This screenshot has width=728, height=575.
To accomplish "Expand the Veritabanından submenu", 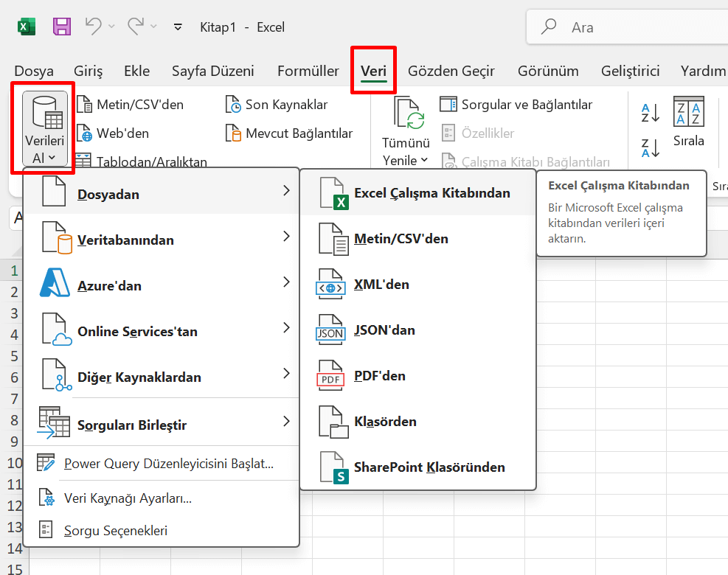I will coord(161,237).
